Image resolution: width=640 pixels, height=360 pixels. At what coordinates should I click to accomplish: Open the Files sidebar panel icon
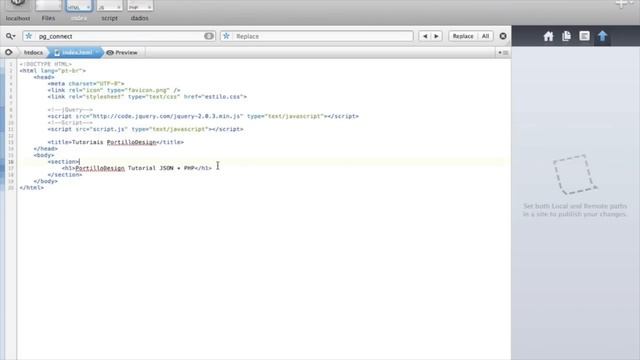pyautogui.click(x=567, y=36)
